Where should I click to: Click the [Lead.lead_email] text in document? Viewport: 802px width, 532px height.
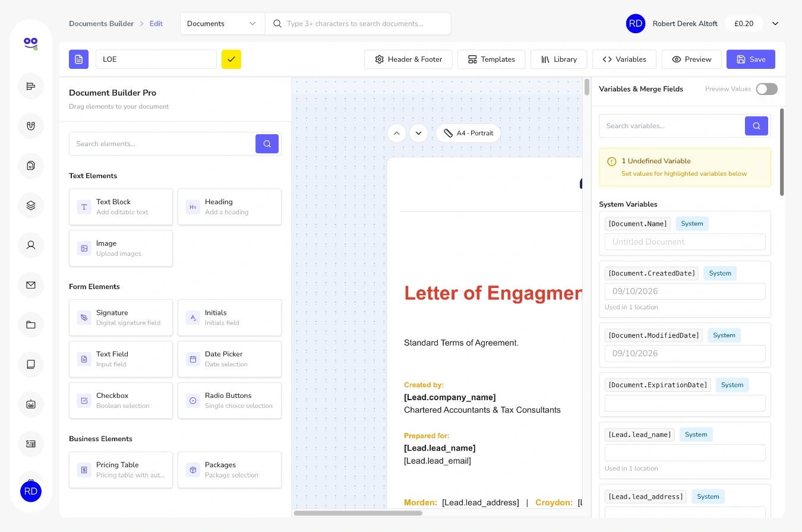click(x=437, y=461)
